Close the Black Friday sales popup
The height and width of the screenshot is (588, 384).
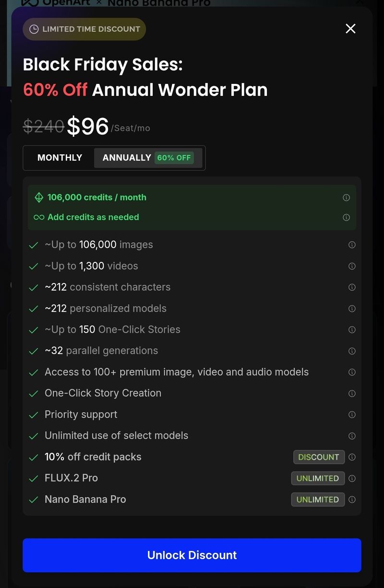350,29
